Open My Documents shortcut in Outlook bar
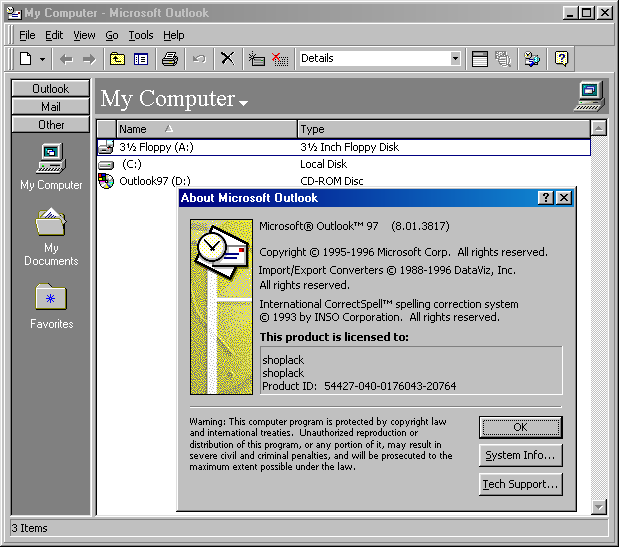619x547 pixels. [51, 237]
